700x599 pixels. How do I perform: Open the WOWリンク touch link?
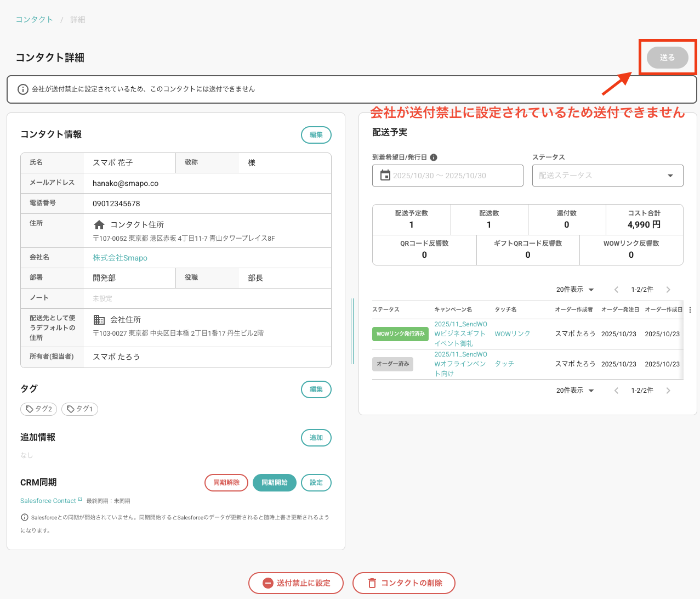pyautogui.click(x=513, y=334)
